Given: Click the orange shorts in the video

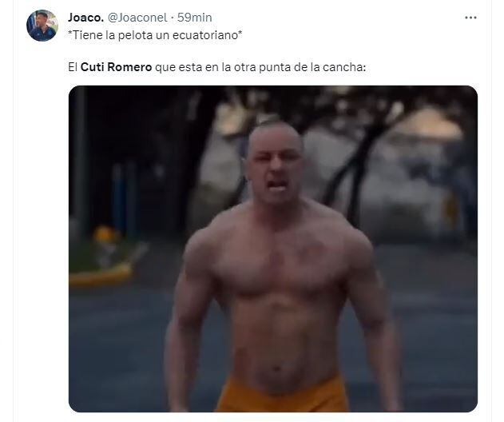Looking at the screenshot, I should (x=282, y=395).
